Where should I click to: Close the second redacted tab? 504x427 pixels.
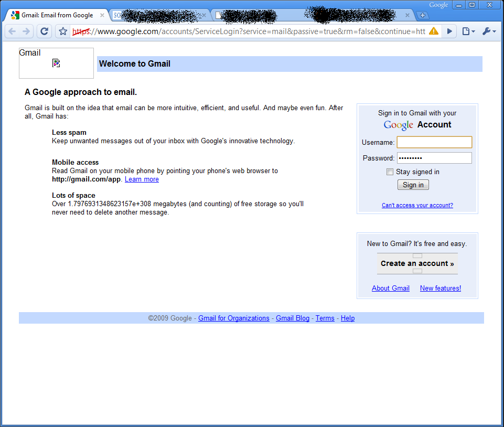pyautogui.click(x=204, y=15)
